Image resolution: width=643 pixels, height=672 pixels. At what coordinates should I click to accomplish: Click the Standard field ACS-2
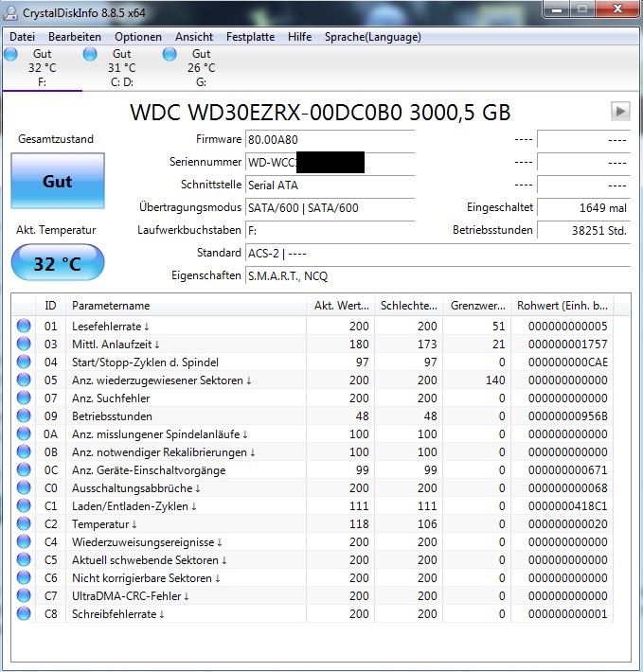click(x=438, y=254)
